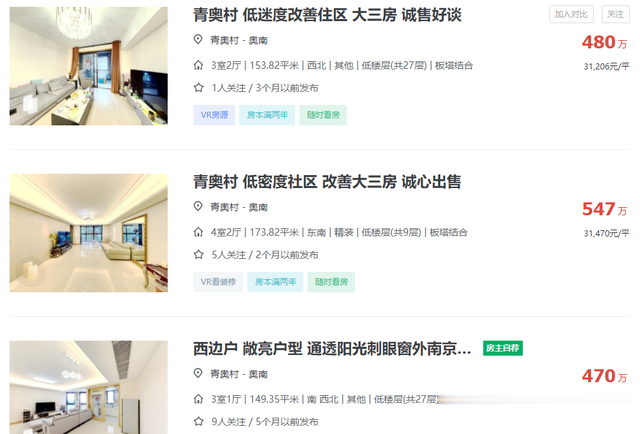Click the house icon beside 3室1厅 149.35平米
Screen dimensions: 640x434
[198, 399]
